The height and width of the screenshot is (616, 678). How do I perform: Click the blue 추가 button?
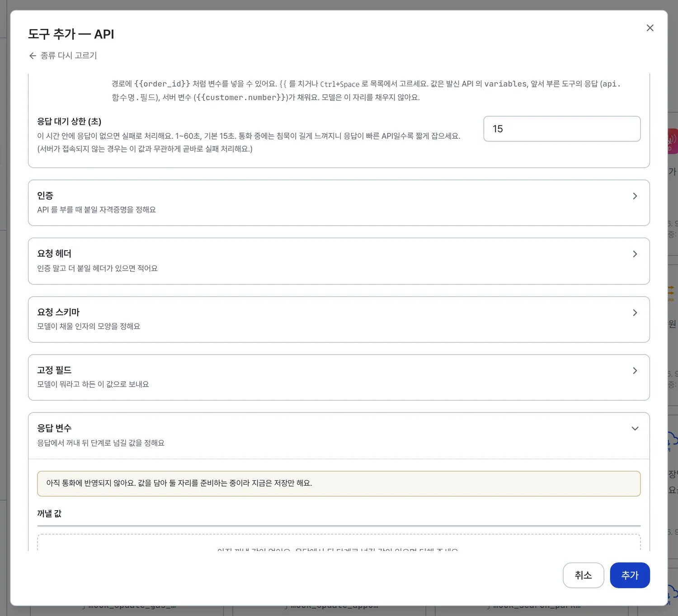[630, 575]
